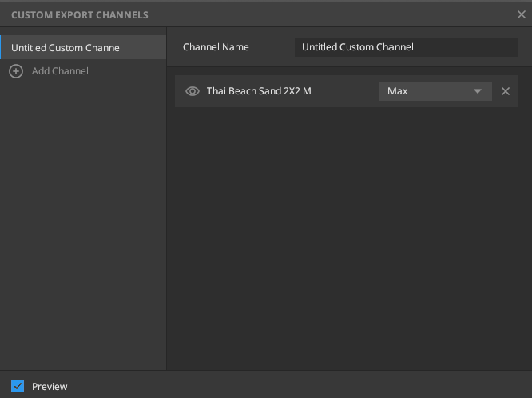Click the Preview label text
Image resolution: width=532 pixels, height=398 pixels.
click(x=50, y=387)
